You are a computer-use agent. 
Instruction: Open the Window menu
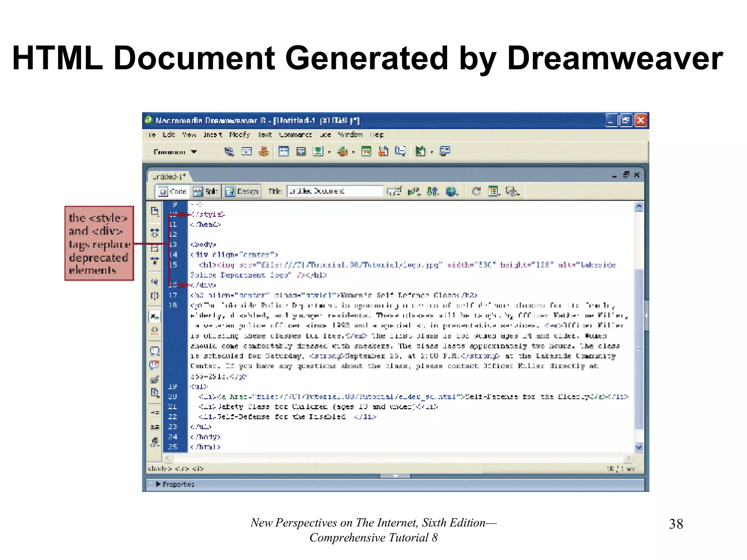point(350,135)
